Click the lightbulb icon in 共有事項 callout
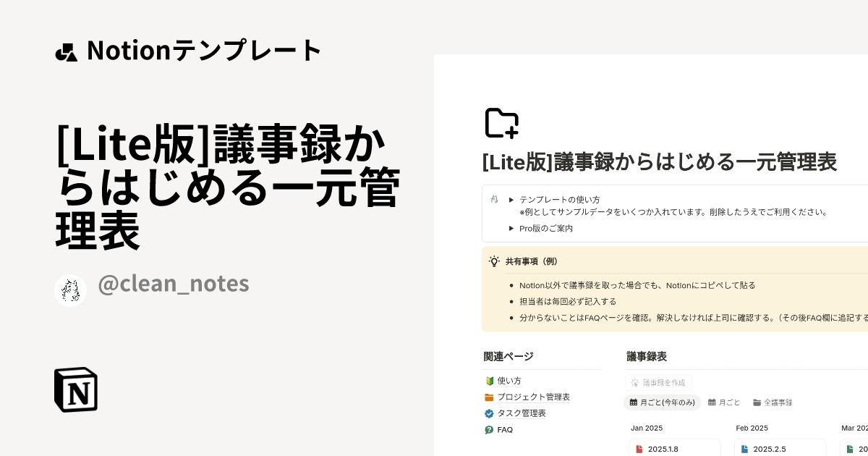Viewport: 868px width, 456px height. 494,261
